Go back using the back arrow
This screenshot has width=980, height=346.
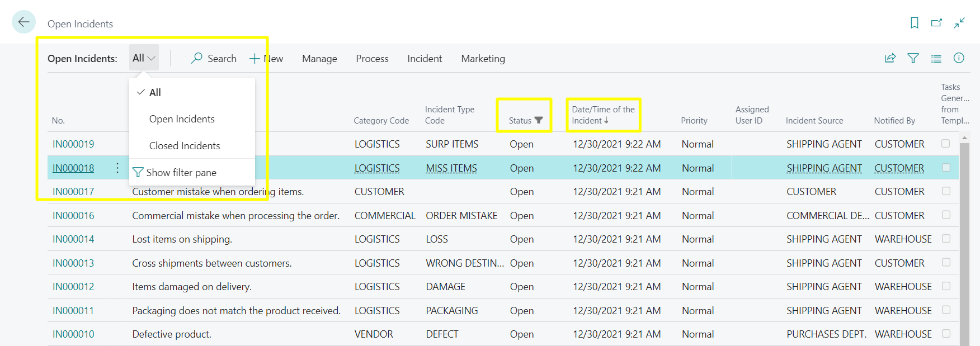[x=23, y=22]
